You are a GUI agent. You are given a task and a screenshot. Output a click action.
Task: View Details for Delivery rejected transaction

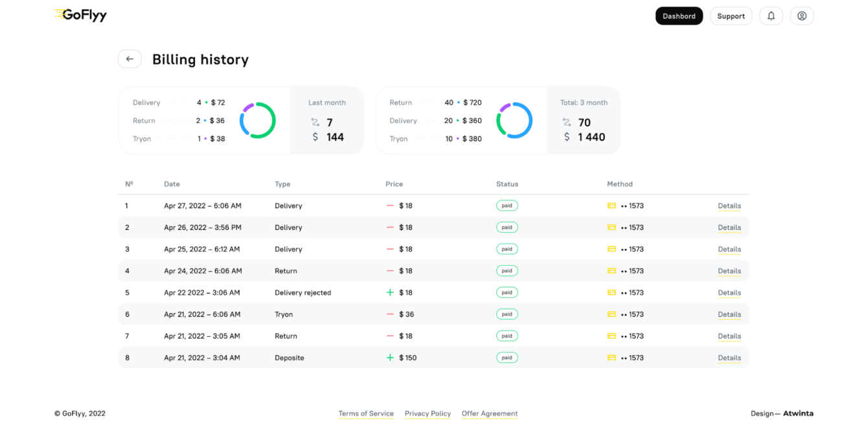click(x=729, y=293)
